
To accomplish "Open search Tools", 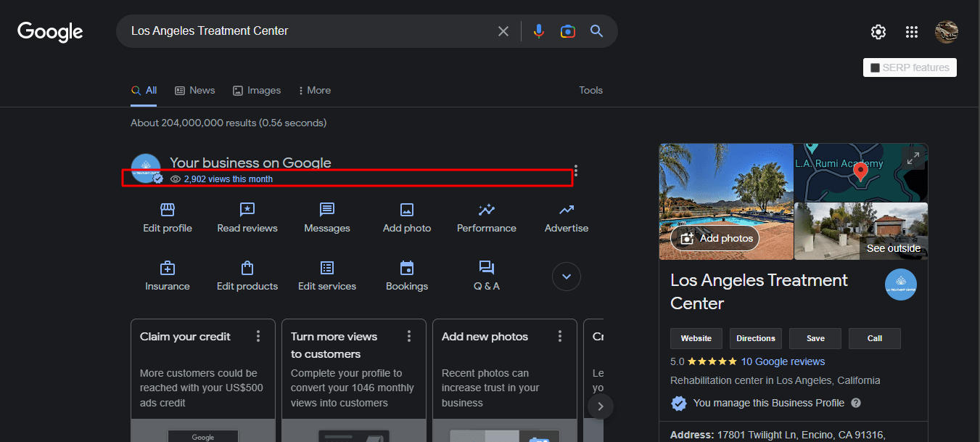I will coord(590,90).
